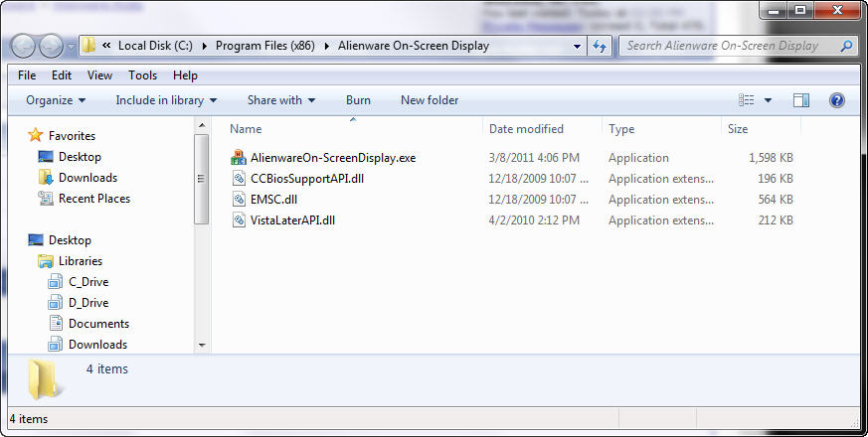Open the View menu
Image resolution: width=868 pixels, height=437 pixels.
point(99,75)
